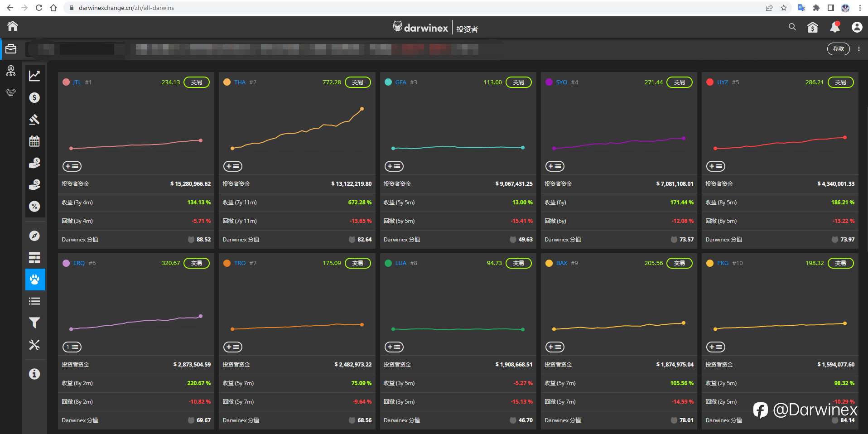
Task: Click the 存款 deposit button
Action: pyautogui.click(x=839, y=49)
